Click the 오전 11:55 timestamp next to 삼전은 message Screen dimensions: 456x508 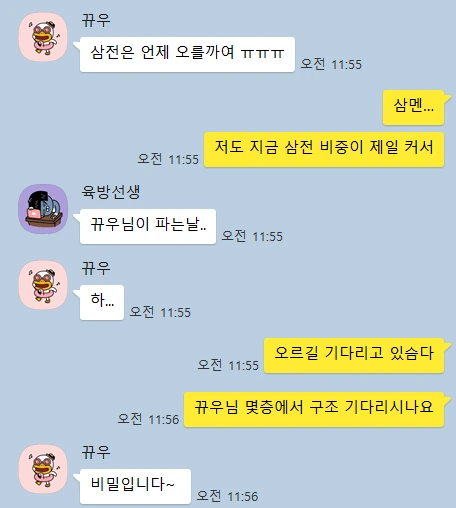(331, 64)
